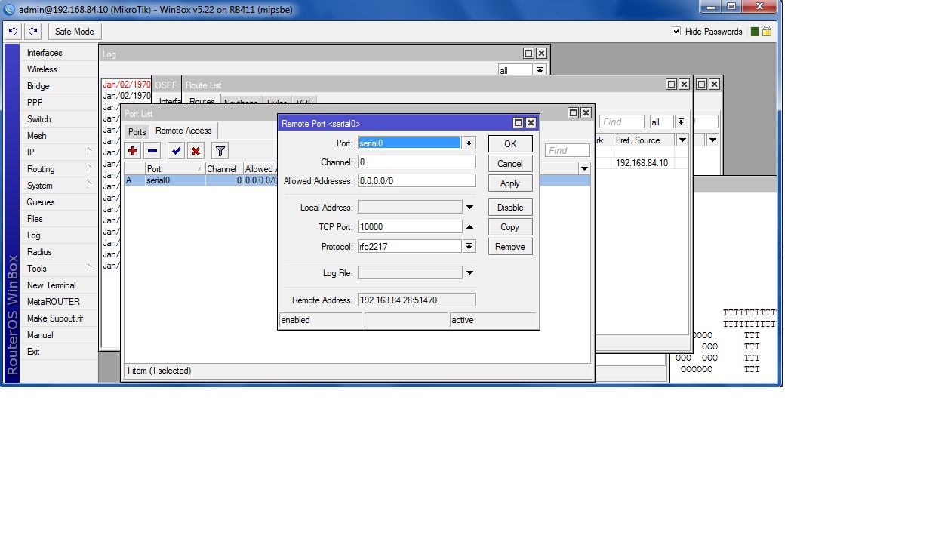Open the Protocol dropdown showing rfc2217

(469, 246)
